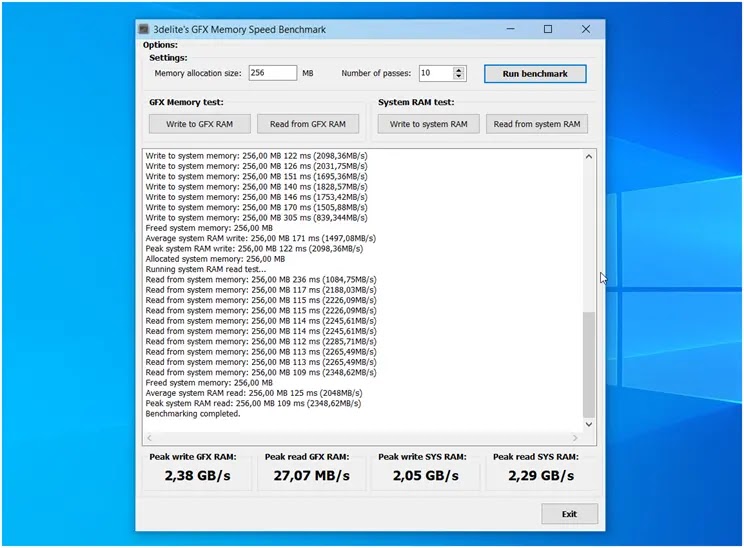This screenshot has width=744, height=548.
Task: Select the write line showing 305 ms
Action: click(x=256, y=218)
